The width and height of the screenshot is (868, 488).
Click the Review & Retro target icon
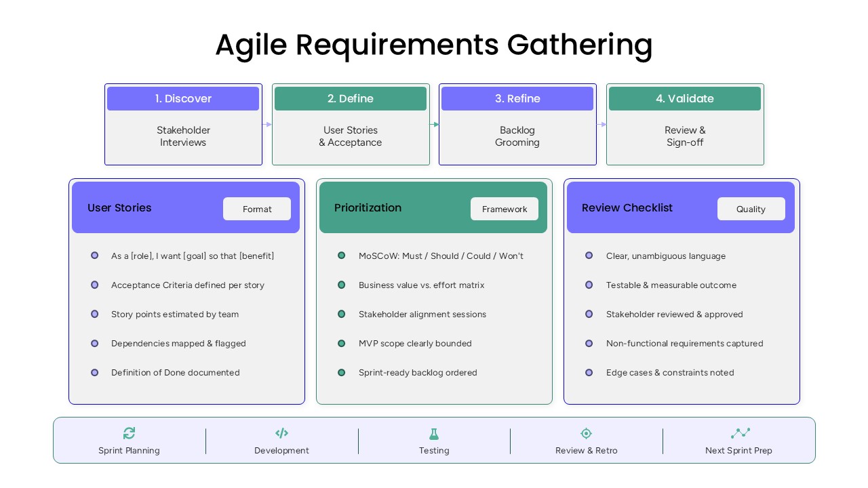587,433
